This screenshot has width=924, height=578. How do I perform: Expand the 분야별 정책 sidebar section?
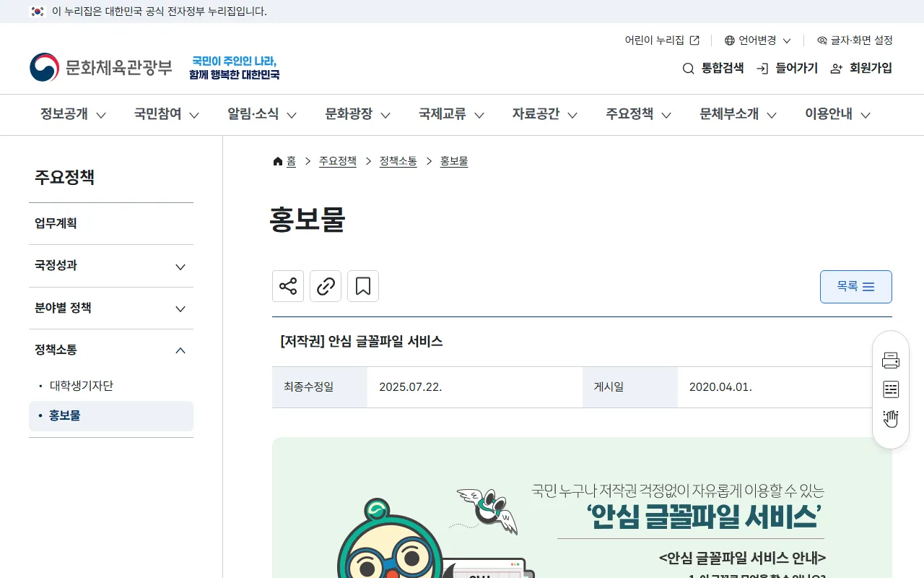pos(111,308)
